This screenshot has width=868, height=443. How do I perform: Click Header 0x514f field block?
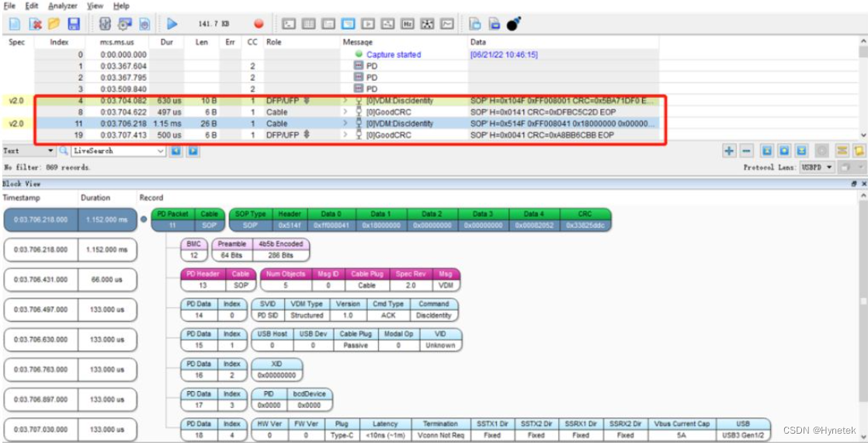pos(289,220)
